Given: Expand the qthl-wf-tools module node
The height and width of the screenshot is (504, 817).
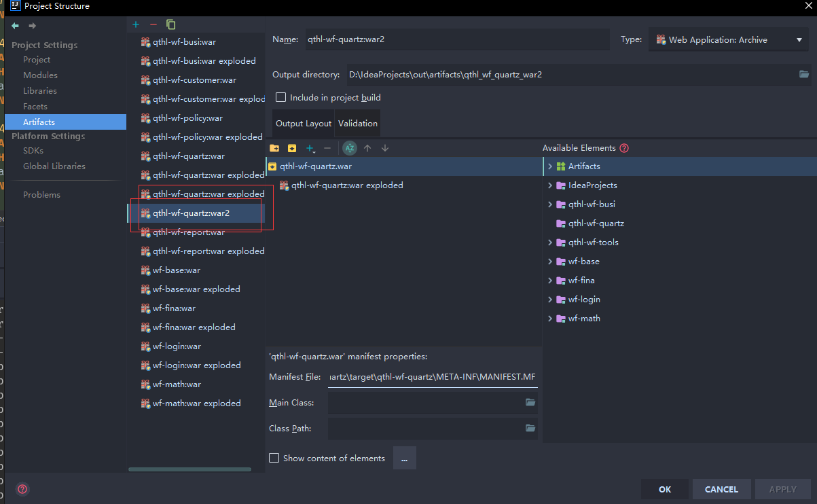Looking at the screenshot, I should click(x=550, y=242).
